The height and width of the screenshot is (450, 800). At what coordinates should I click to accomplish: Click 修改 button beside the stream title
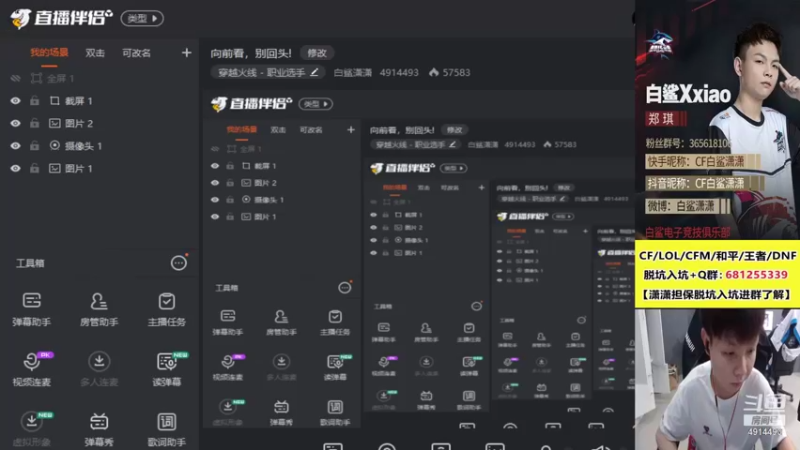pyautogui.click(x=317, y=53)
